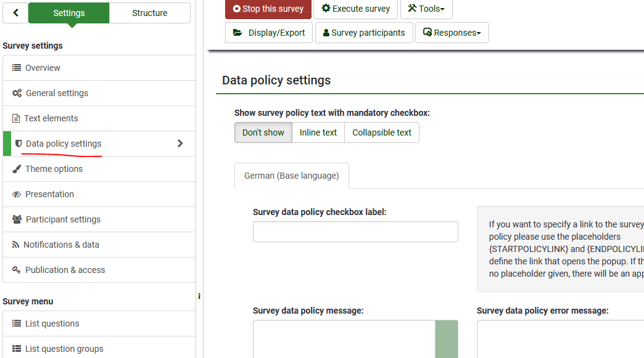Click the Publication & access key icon
The image size is (644, 358).
coord(17,270)
